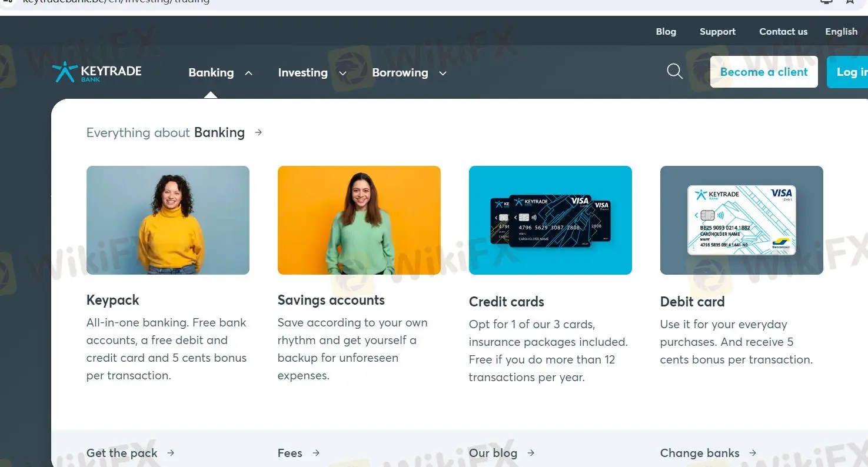The image size is (868, 467).
Task: Open the Support menu item
Action: [x=717, y=32]
